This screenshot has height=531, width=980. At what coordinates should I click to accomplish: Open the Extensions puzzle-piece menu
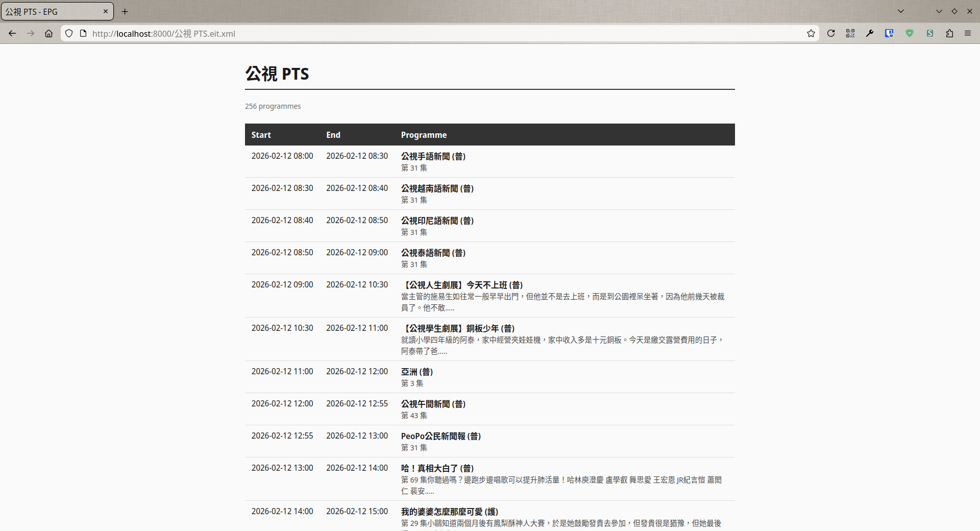click(x=949, y=33)
